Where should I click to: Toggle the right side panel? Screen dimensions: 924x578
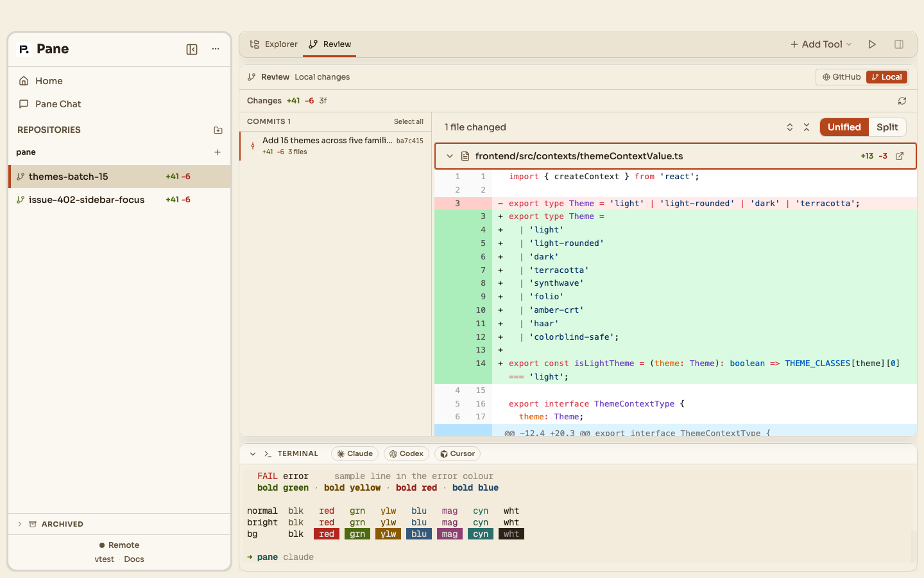coord(899,44)
